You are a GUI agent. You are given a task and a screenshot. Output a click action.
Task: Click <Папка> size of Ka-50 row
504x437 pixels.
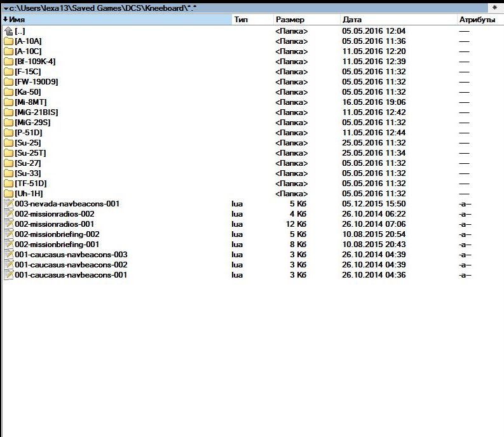click(x=292, y=92)
